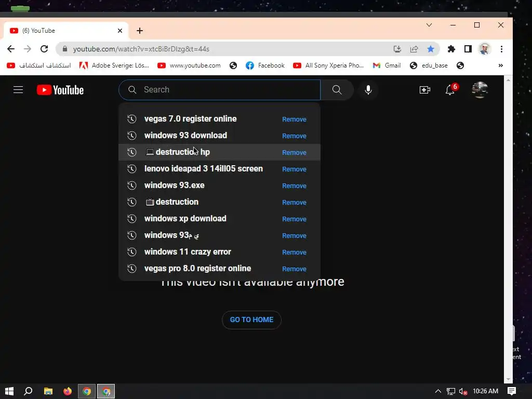
Task: Open the All Sony Xperia Pho... bookmark
Action: (x=328, y=65)
